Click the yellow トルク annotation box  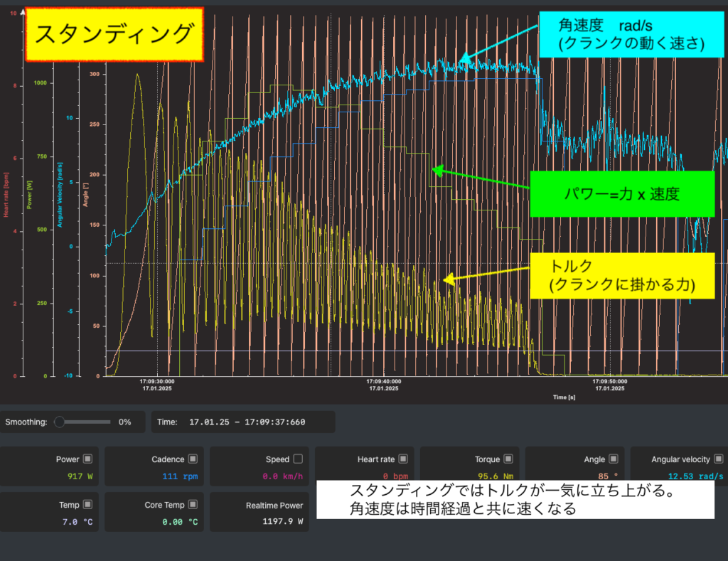(x=621, y=276)
